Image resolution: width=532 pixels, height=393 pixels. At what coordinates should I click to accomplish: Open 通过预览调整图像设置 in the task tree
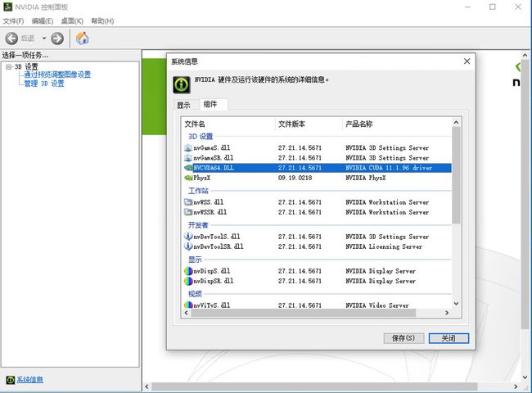[x=57, y=75]
